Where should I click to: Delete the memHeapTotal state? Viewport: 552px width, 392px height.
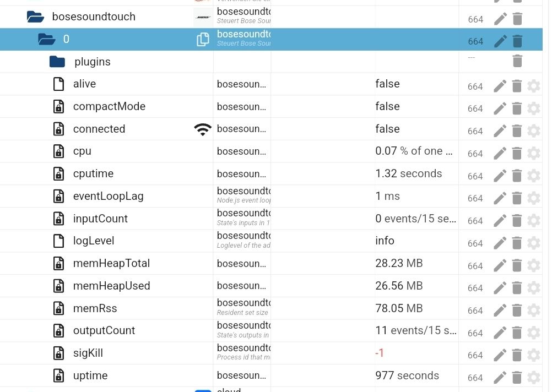517,266
